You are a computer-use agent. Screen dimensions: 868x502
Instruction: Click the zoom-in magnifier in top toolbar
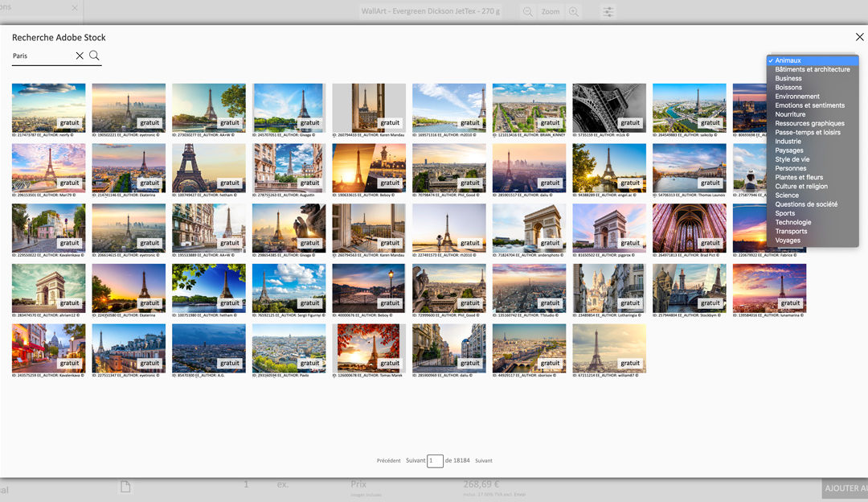(x=574, y=12)
